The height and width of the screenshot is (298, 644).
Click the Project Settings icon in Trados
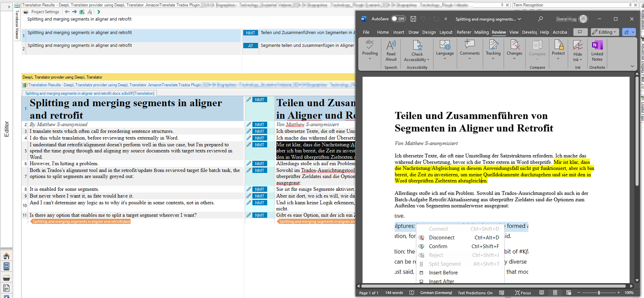(x=26, y=12)
